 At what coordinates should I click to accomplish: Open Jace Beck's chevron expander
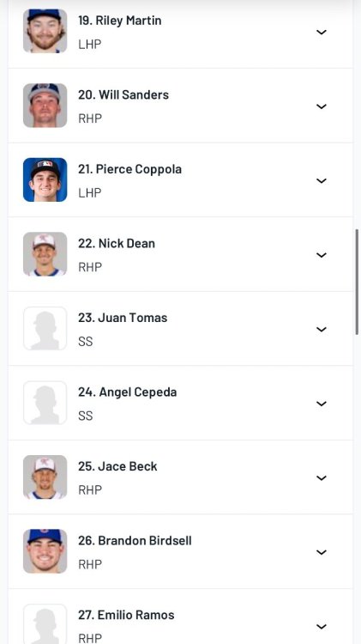(322, 478)
